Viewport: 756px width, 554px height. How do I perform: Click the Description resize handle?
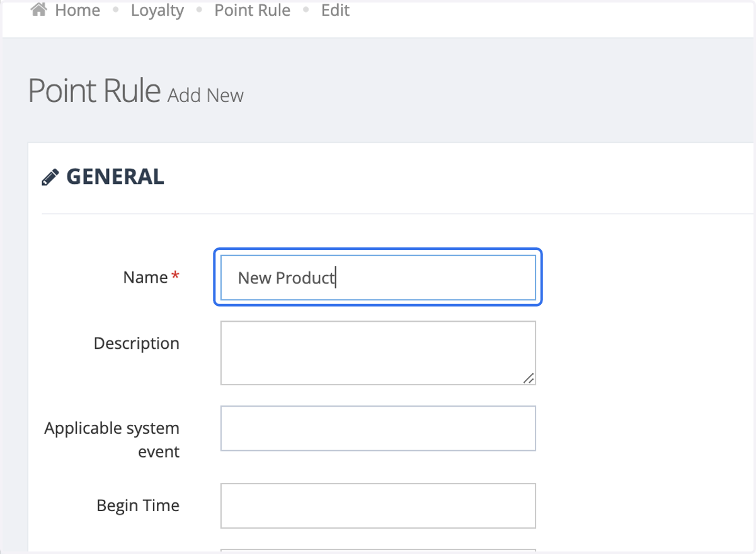tap(529, 378)
